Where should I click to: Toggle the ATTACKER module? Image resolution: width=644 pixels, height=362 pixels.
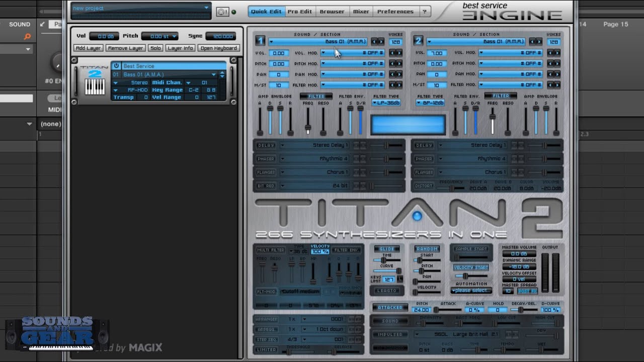[x=390, y=307]
